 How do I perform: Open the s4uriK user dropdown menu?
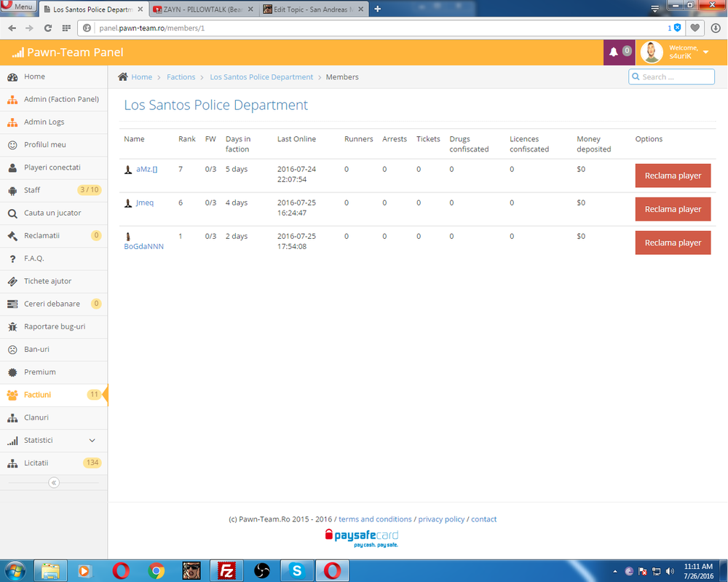705,52
